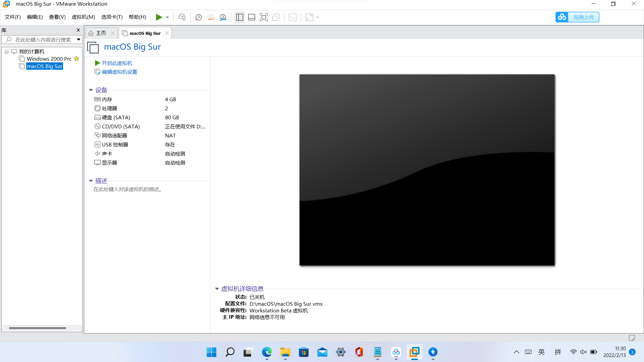Image resolution: width=644 pixels, height=362 pixels.
Task: Open Microsoft Edge from the taskbar
Action: pos(267,352)
